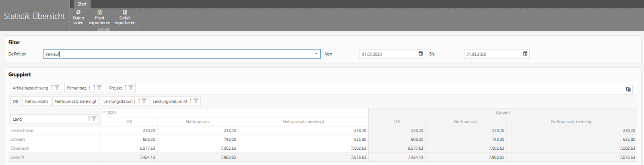Select Deutschland DB 238,20 under 2020
This screenshot has height=165, width=644.
pos(129,130)
